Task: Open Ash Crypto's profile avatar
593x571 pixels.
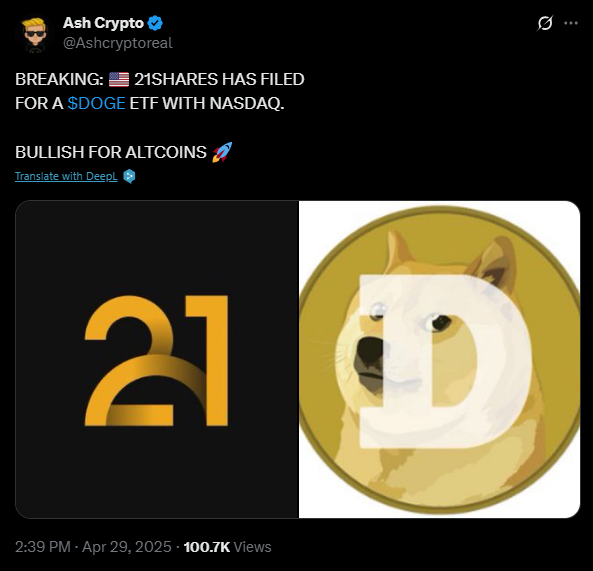Action: (35, 34)
